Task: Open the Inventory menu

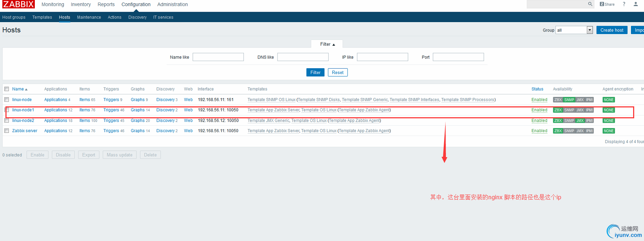Action: (x=81, y=4)
